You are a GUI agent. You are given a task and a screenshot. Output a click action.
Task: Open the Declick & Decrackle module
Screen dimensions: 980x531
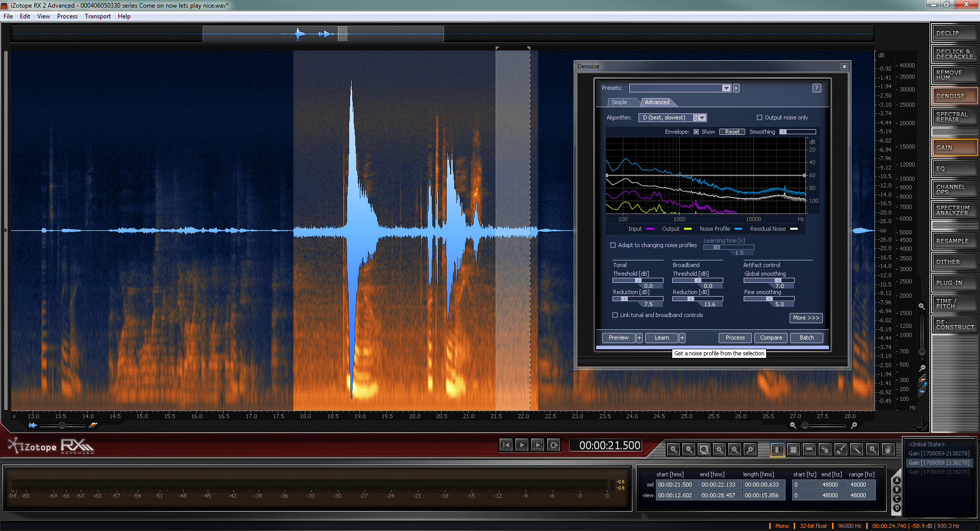pos(954,54)
